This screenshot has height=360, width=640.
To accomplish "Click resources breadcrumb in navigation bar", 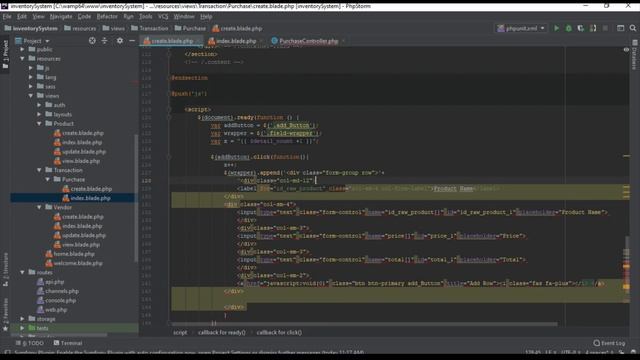I will (x=80, y=28).
